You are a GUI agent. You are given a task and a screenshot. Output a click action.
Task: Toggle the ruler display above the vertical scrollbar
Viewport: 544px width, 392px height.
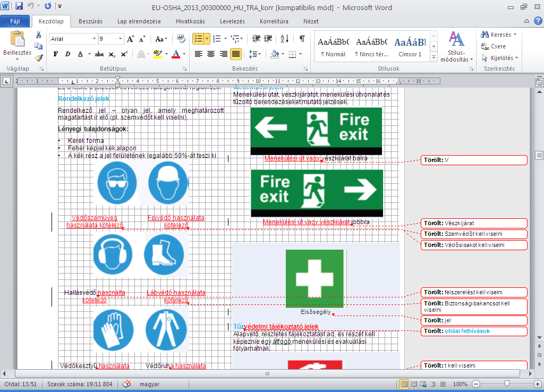click(539, 82)
